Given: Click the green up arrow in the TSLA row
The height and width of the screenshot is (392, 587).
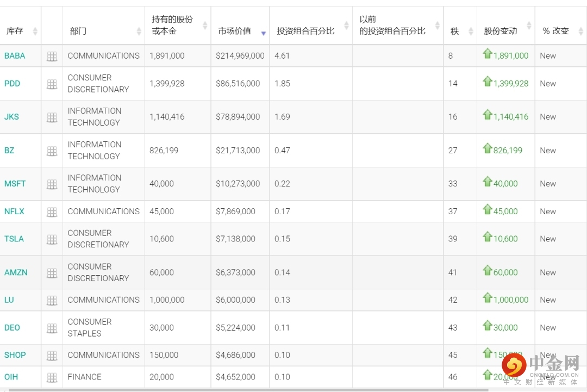Looking at the screenshot, I should click(x=487, y=237).
